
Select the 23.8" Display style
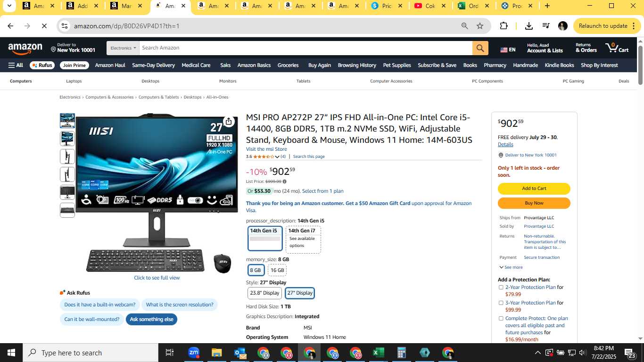tap(264, 293)
